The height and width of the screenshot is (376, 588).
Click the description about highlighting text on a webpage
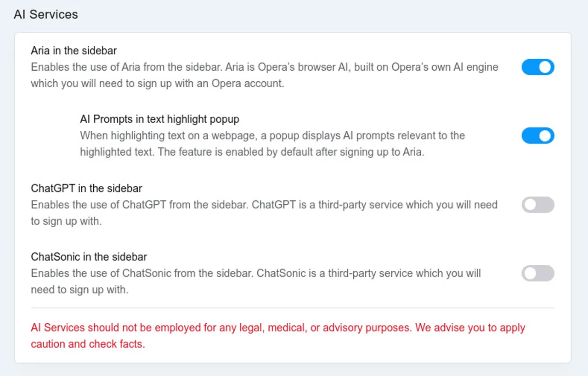272,136
